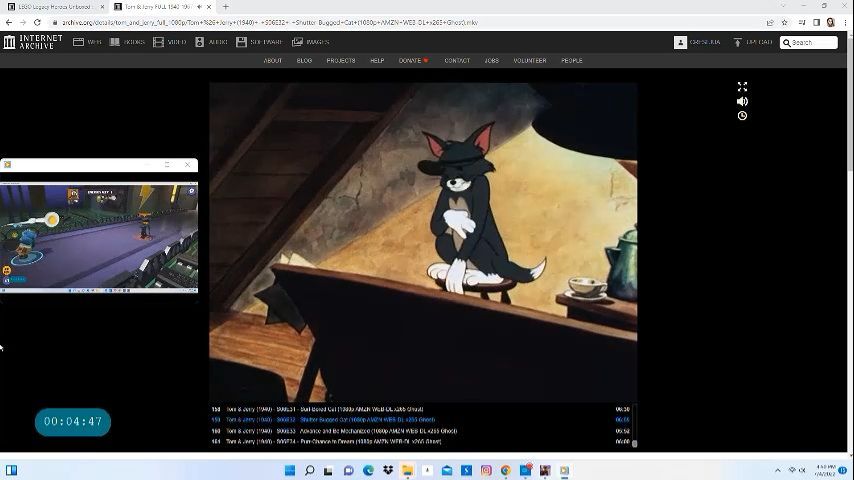
Task: Mute the video with speaker icon
Action: coord(742,101)
